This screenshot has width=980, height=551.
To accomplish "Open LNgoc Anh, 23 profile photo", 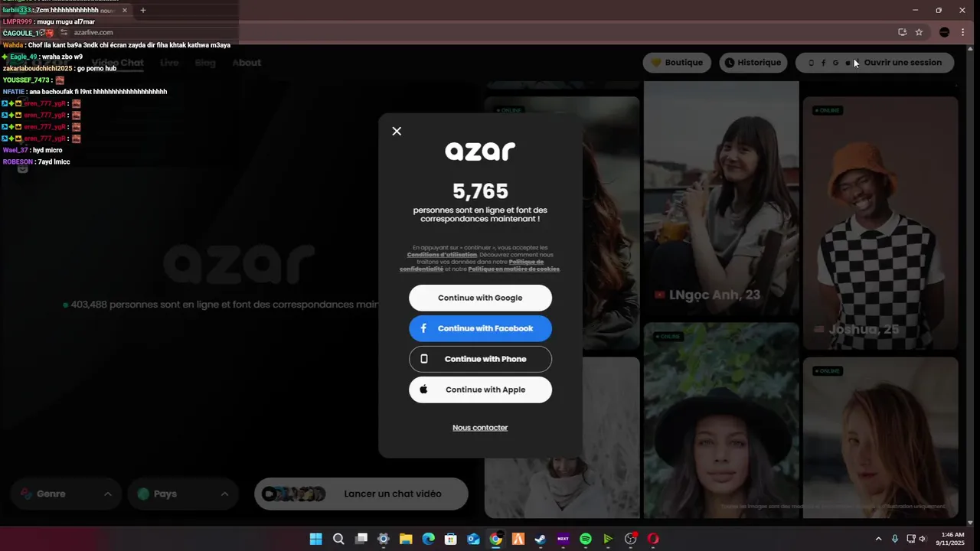I will [x=720, y=199].
